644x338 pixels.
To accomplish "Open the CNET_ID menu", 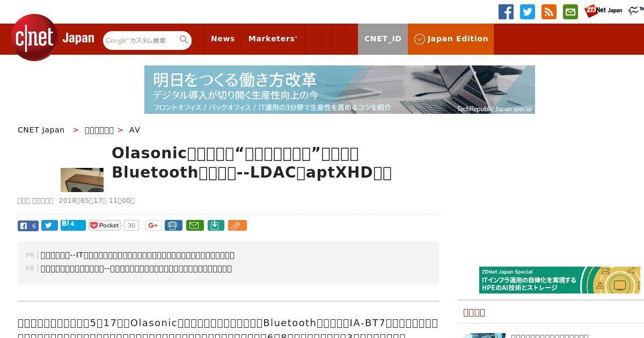I will pos(383,39).
